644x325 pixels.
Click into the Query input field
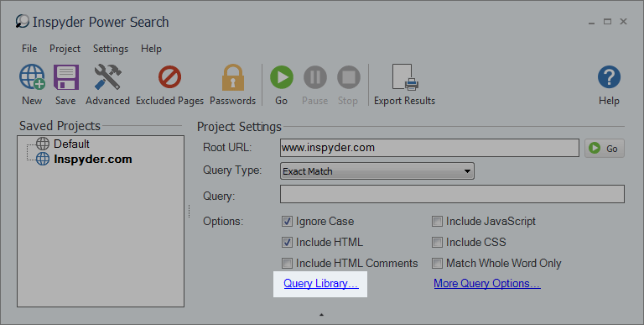[x=452, y=194]
